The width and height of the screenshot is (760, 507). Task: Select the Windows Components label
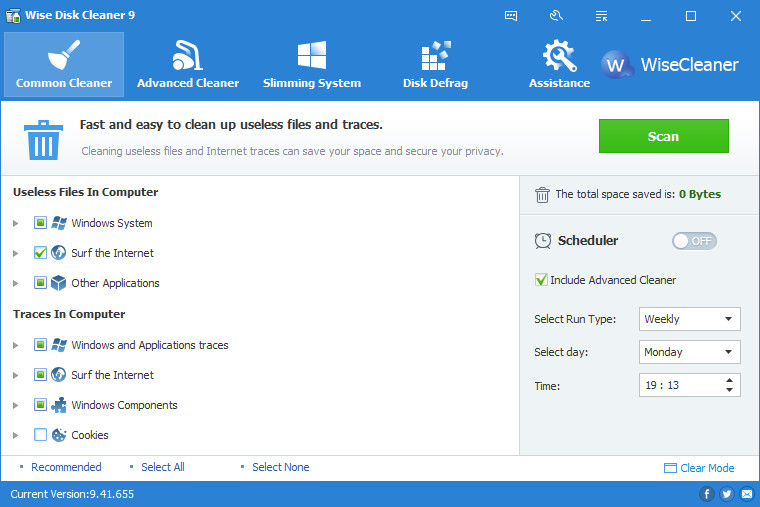coord(125,405)
